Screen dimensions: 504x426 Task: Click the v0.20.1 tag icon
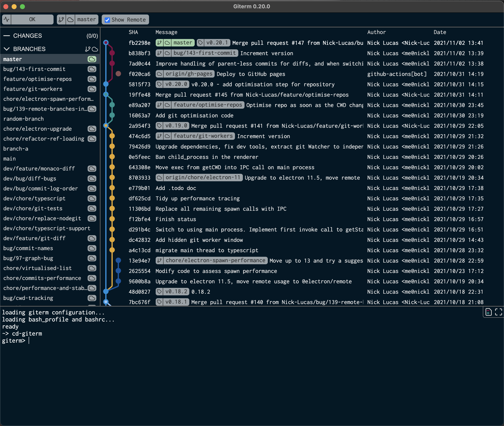coord(200,43)
